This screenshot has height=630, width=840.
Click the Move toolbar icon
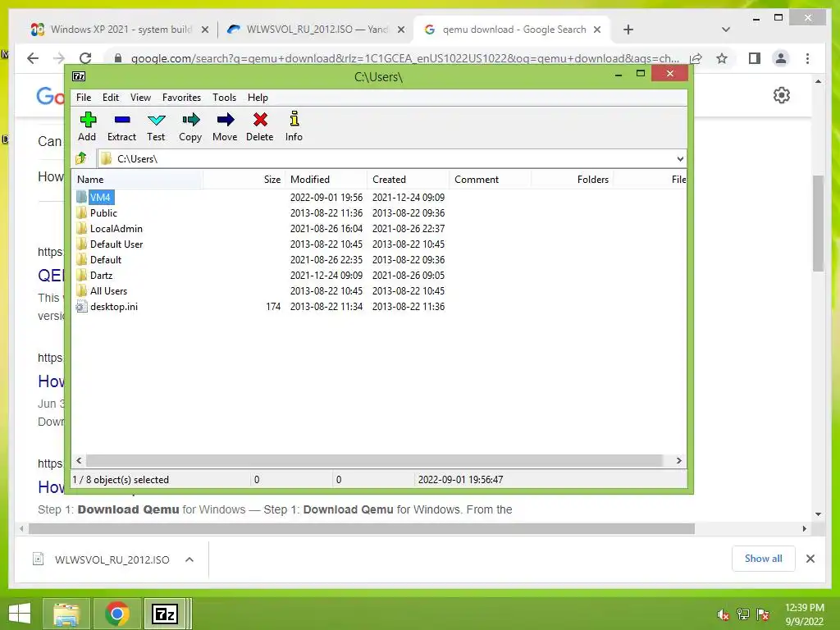pyautogui.click(x=225, y=126)
